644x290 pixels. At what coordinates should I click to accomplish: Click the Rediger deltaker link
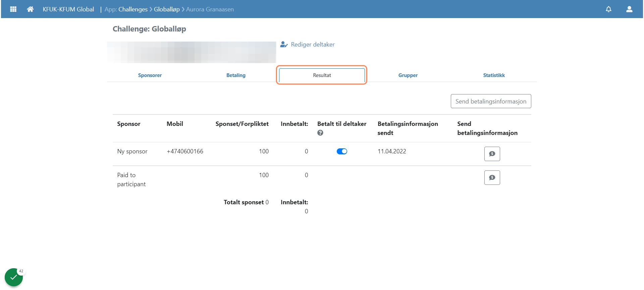[313, 45]
